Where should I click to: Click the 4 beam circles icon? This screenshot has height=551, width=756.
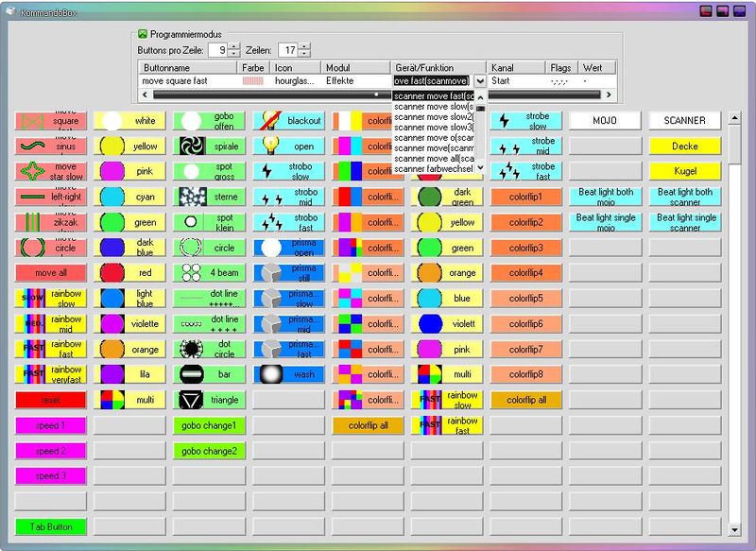[x=192, y=273]
